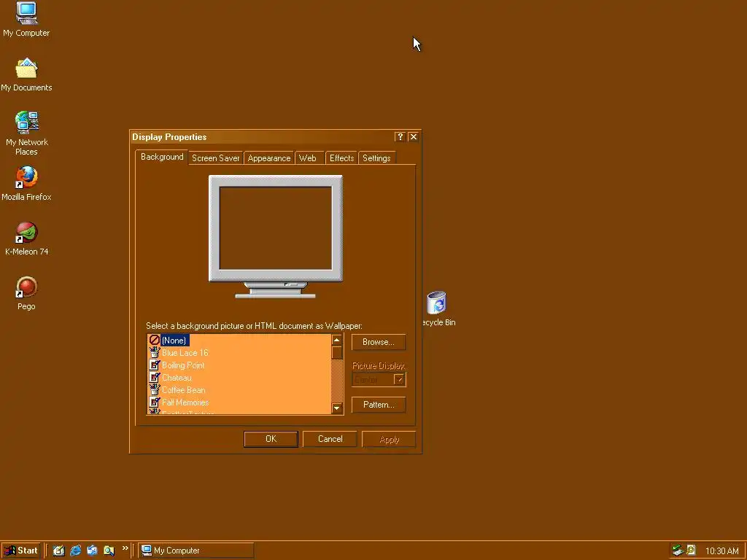Open the My Documents desktop icon

[x=26, y=75]
